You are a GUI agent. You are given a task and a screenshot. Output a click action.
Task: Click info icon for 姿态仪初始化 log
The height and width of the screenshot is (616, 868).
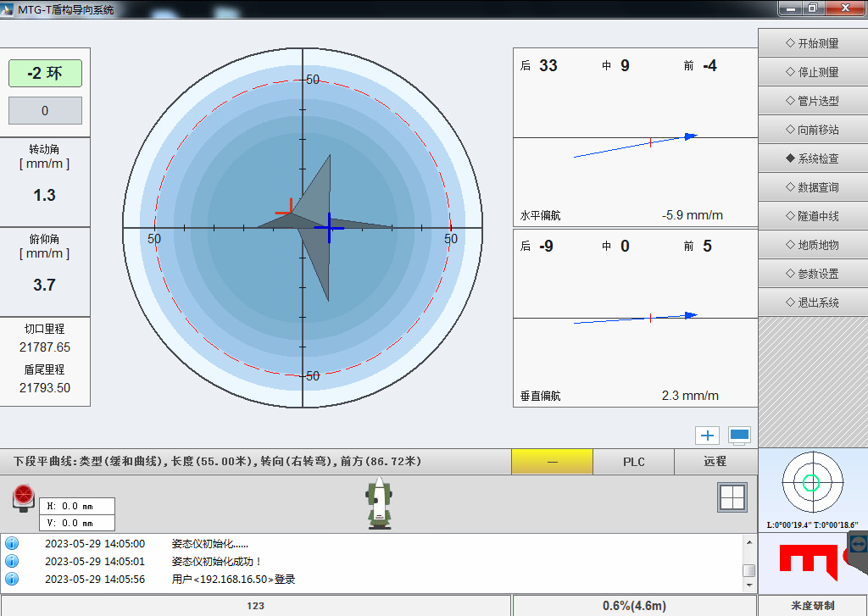[12, 543]
